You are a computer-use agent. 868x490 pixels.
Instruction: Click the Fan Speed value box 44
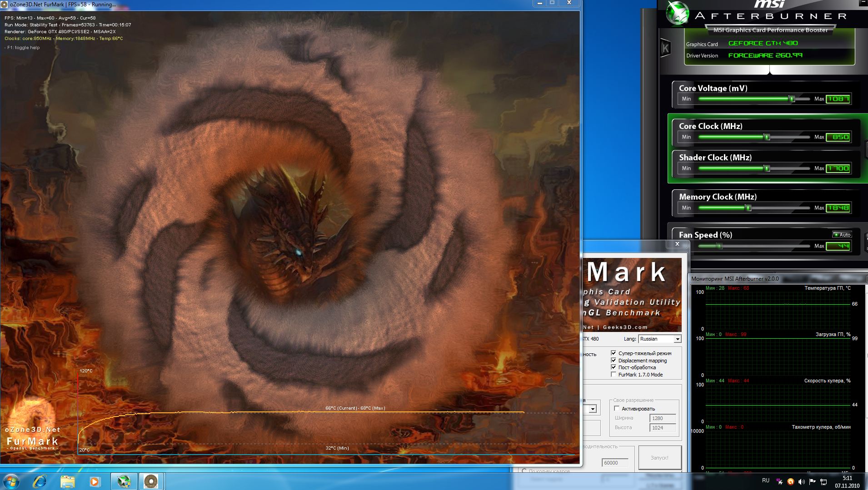pyautogui.click(x=838, y=246)
